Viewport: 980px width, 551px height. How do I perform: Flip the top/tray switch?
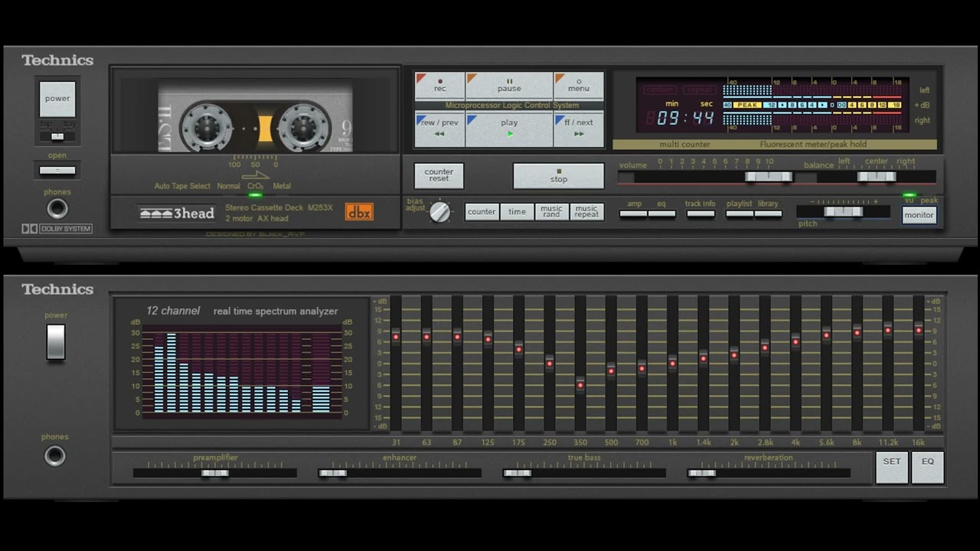click(x=57, y=136)
